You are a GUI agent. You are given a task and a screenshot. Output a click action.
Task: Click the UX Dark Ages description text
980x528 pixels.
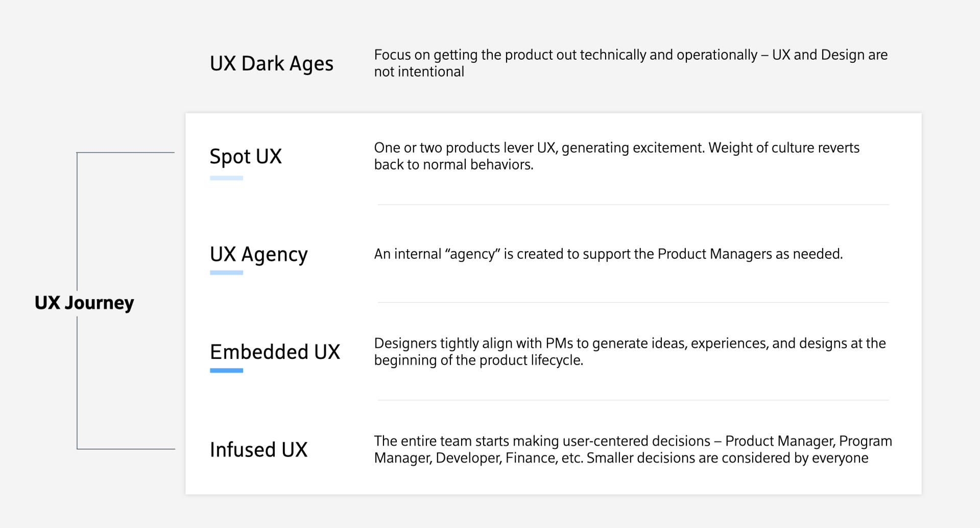point(631,63)
